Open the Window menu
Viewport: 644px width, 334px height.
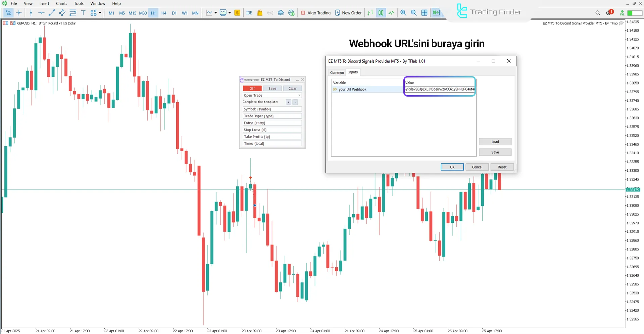98,3
